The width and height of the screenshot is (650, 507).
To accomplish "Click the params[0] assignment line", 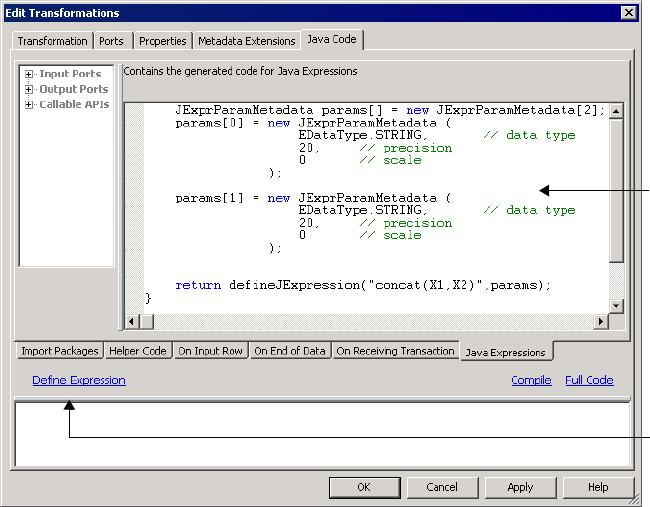I will point(313,123).
